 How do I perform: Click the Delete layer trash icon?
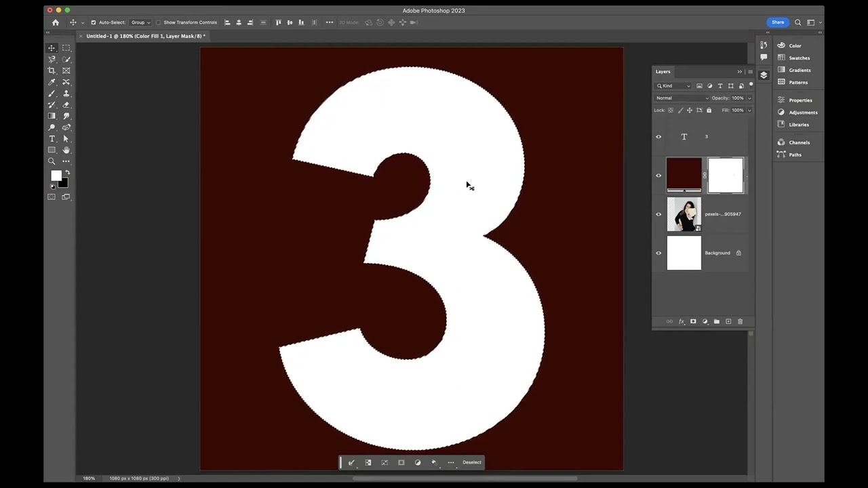pos(740,321)
